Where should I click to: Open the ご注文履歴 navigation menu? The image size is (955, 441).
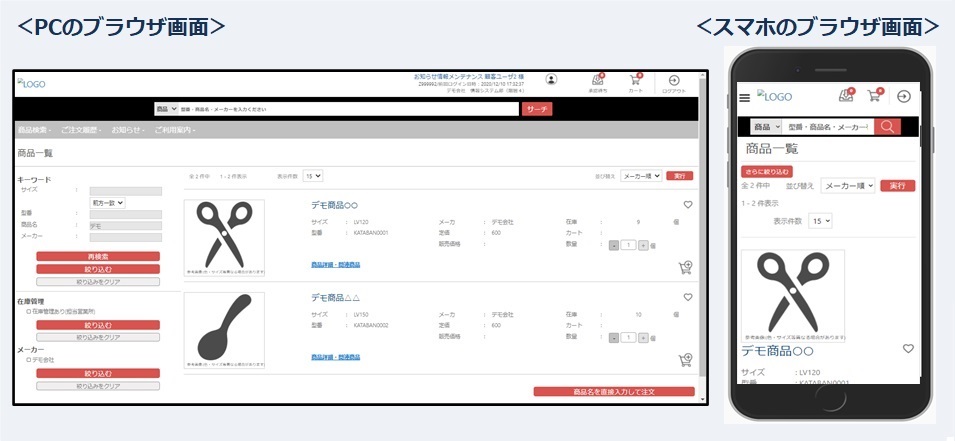point(81,130)
